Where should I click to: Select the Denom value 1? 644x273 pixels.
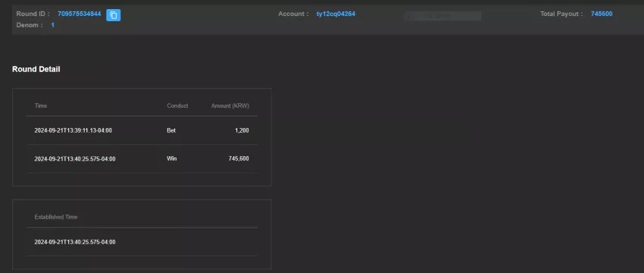click(52, 25)
